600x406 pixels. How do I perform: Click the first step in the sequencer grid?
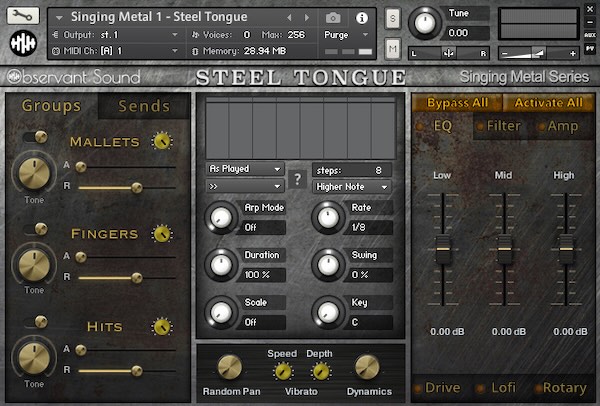click(217, 128)
